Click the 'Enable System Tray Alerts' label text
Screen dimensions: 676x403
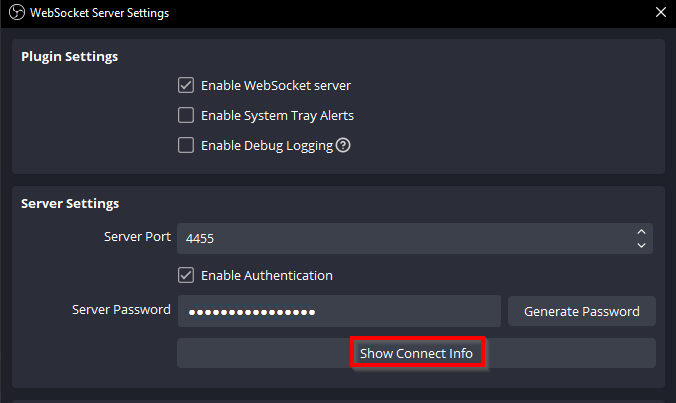click(x=277, y=115)
